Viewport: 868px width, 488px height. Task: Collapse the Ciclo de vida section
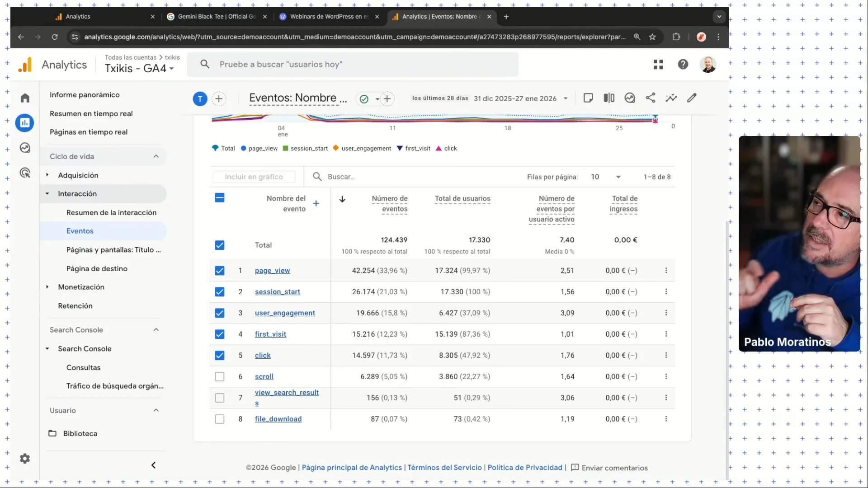pyautogui.click(x=156, y=156)
